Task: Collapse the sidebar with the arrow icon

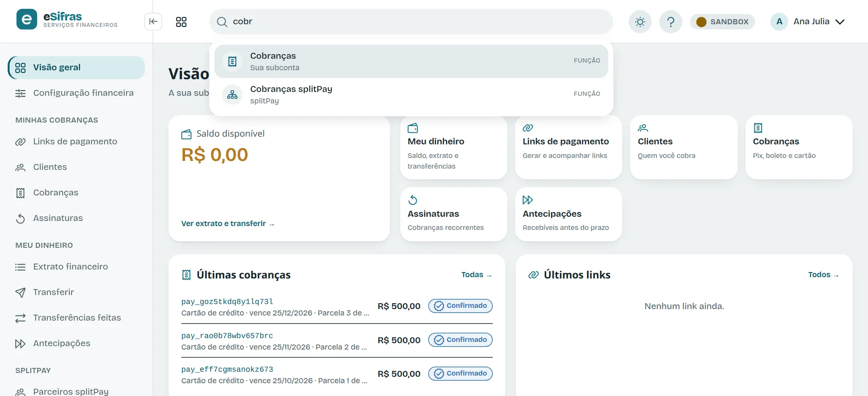Action: pyautogui.click(x=153, y=22)
